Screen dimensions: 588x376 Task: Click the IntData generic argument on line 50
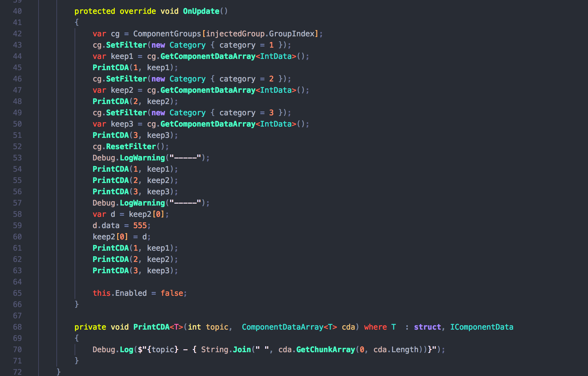click(276, 124)
